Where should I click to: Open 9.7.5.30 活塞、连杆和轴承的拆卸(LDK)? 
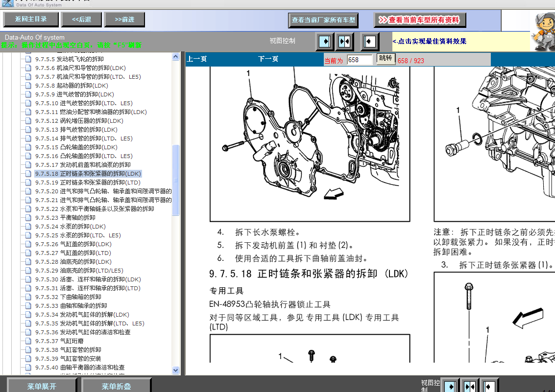(88, 279)
